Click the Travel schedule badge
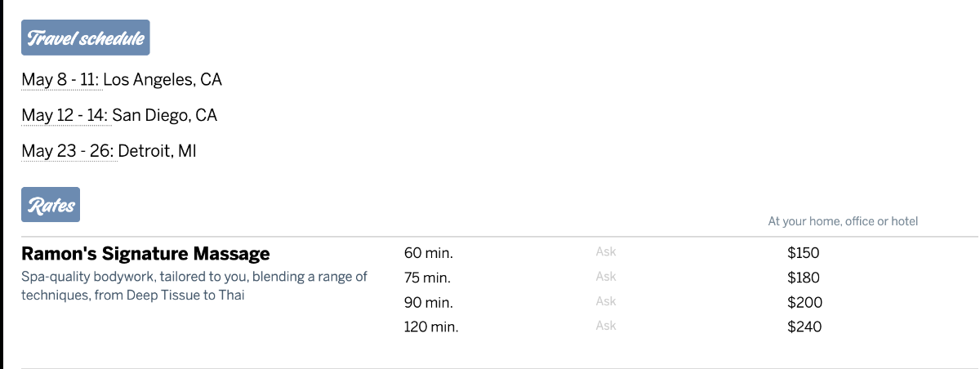This screenshot has height=369, width=980. (86, 38)
